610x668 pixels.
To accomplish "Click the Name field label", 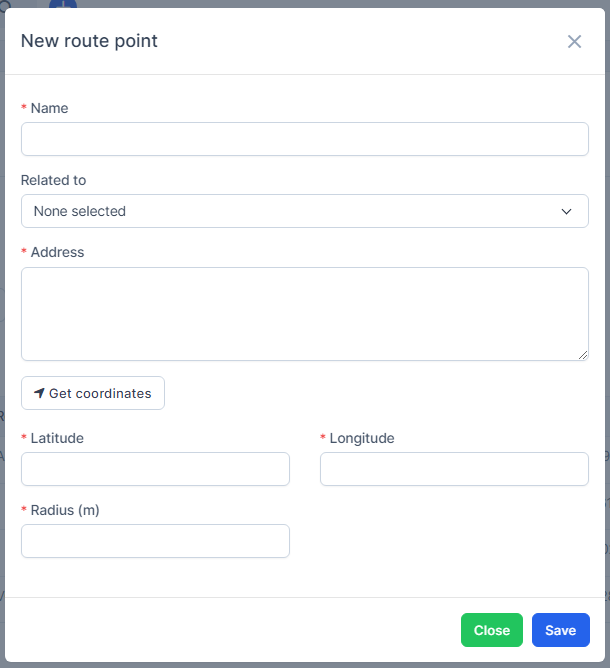I will click(49, 108).
